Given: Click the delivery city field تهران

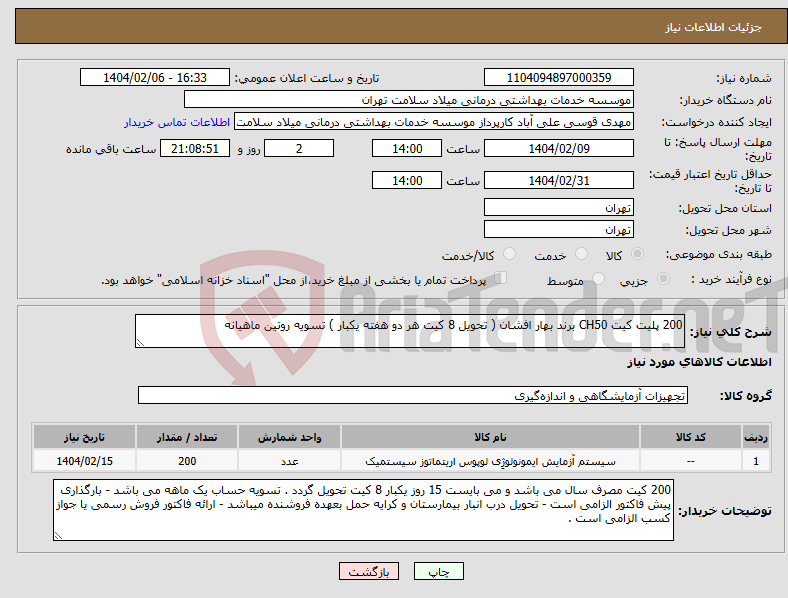Looking at the screenshot, I should click(559, 229).
